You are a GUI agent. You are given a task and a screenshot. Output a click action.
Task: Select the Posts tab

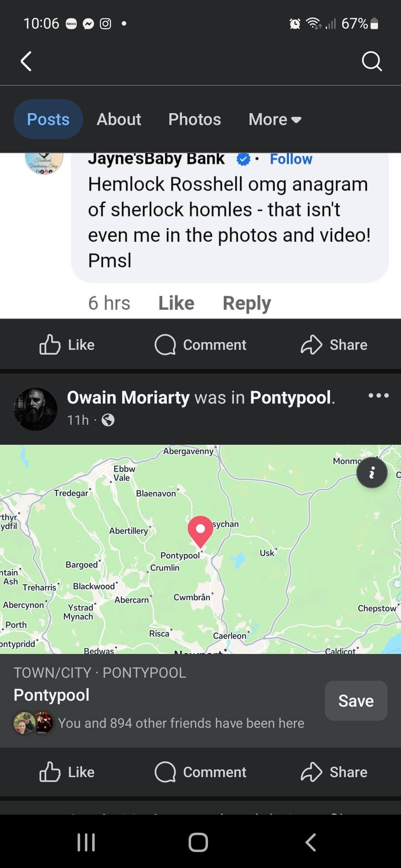pos(48,119)
